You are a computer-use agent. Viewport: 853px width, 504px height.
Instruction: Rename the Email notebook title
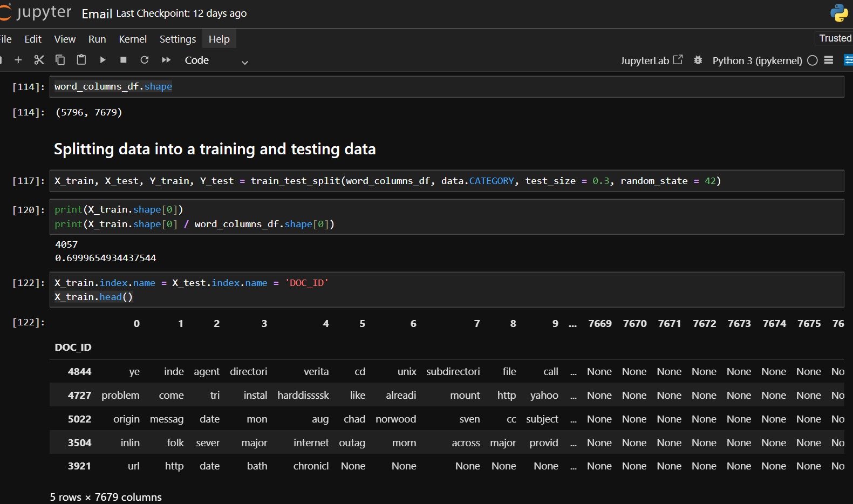(97, 14)
